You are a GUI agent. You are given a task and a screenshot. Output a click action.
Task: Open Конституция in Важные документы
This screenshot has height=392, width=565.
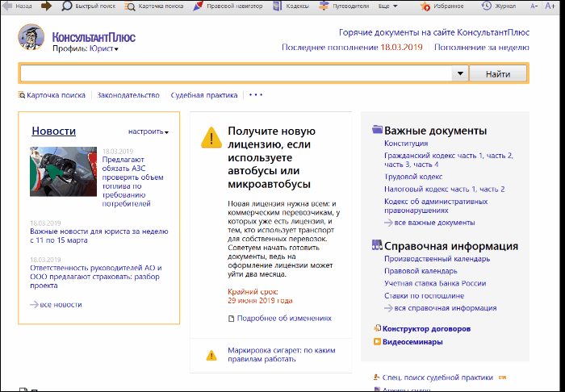(x=406, y=144)
